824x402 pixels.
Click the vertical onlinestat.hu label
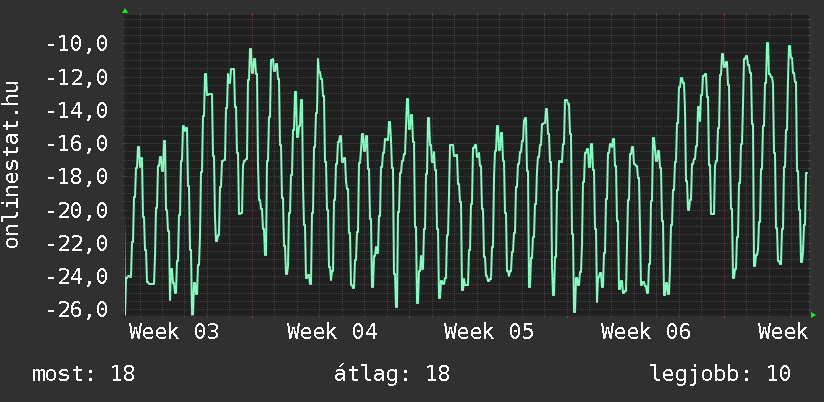12,165
